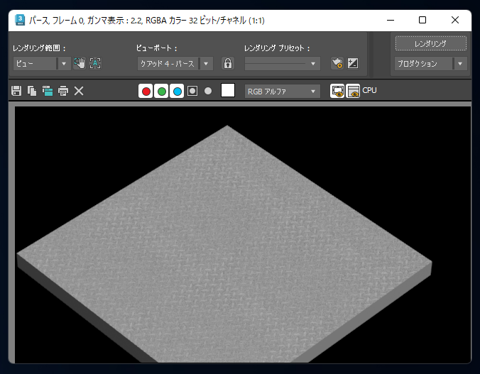Click the white color swatch
This screenshot has width=480, height=374.
click(x=228, y=90)
